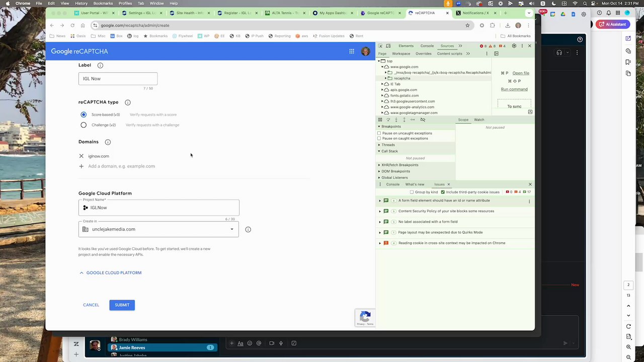Viewport: 644px width, 362px height.
Task: Click the Google account avatar in reCAPTCHA header
Action: coord(366,51)
